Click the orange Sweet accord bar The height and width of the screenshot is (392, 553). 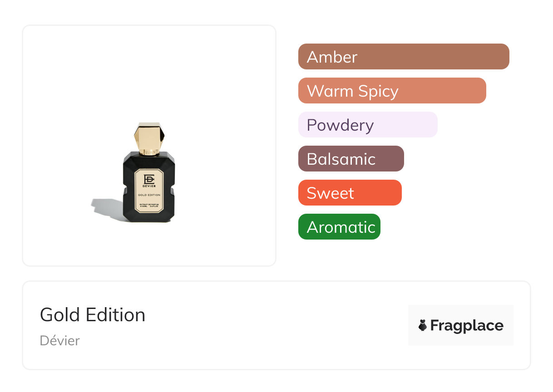click(x=350, y=193)
